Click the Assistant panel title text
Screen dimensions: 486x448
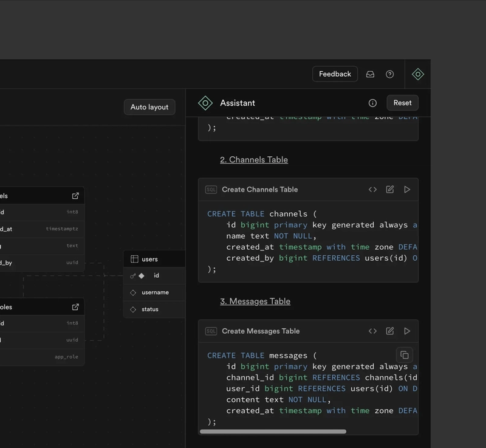(238, 103)
